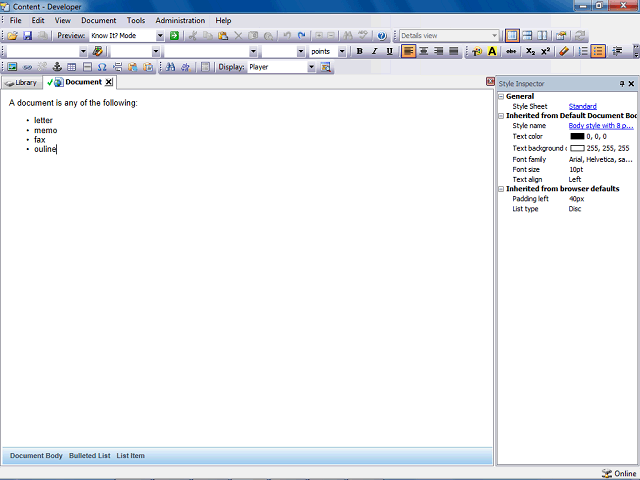Select Bulleted List in the breadcrumb bar
640x480 pixels.
pos(89,456)
